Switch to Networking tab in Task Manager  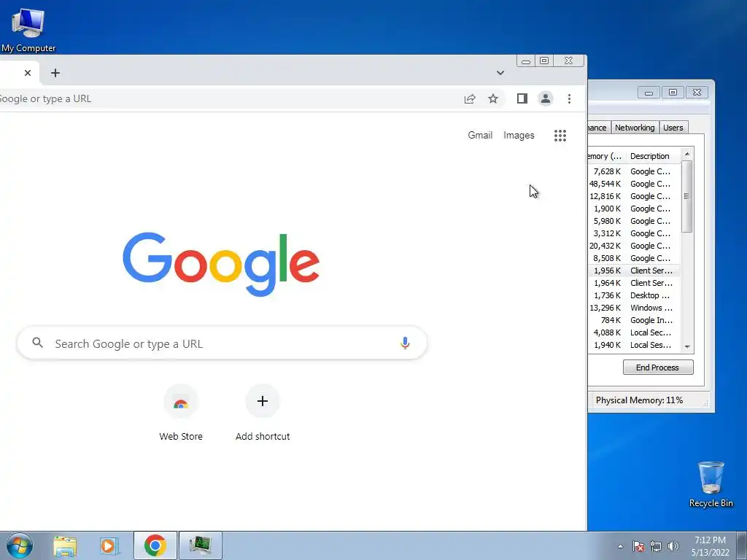point(635,128)
